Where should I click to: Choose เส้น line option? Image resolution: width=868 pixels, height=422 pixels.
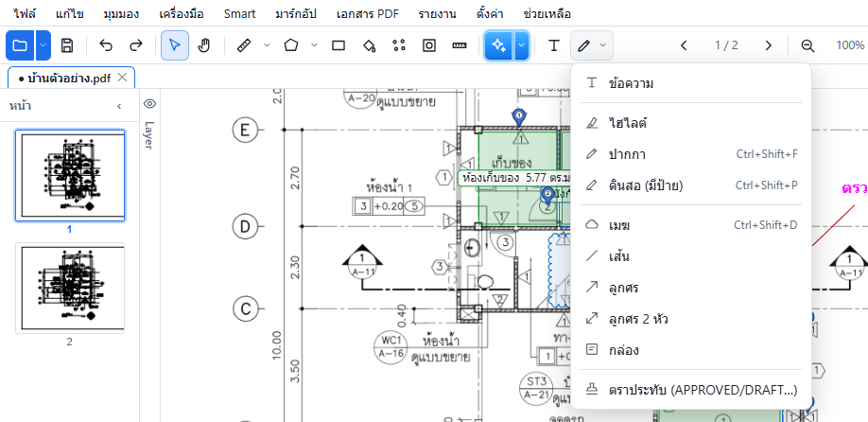click(x=691, y=256)
